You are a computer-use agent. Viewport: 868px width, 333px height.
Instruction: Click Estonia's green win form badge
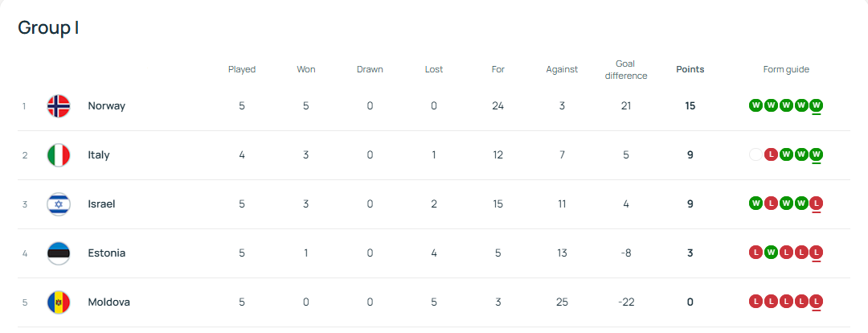[x=771, y=253]
